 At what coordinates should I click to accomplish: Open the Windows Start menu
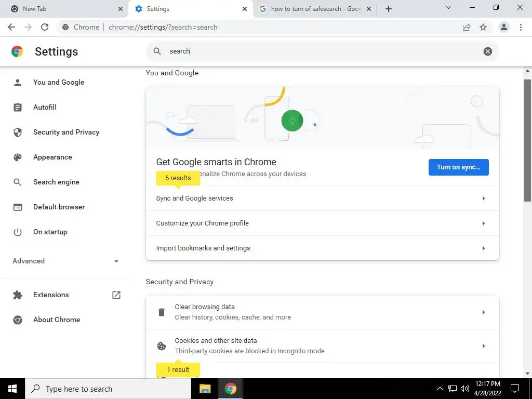coord(12,389)
